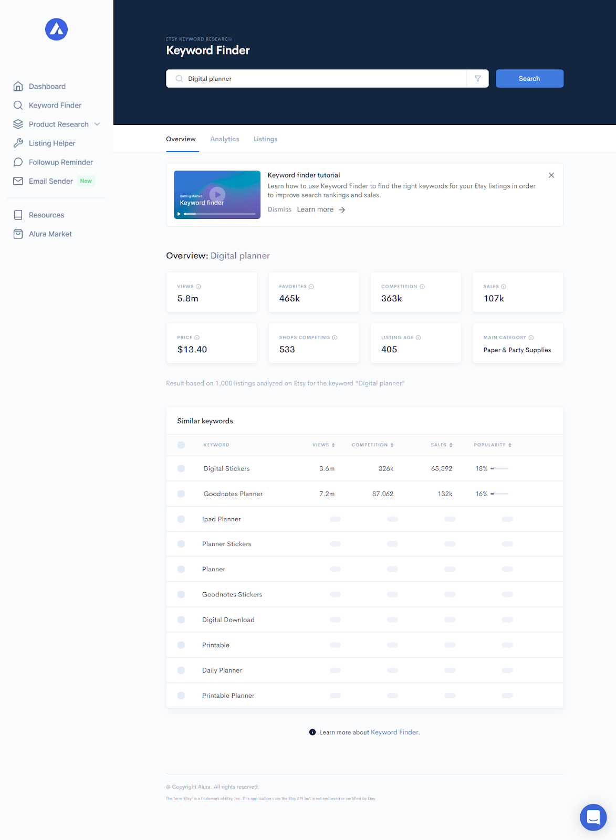Click the arrow next to Learn more

pyautogui.click(x=342, y=209)
